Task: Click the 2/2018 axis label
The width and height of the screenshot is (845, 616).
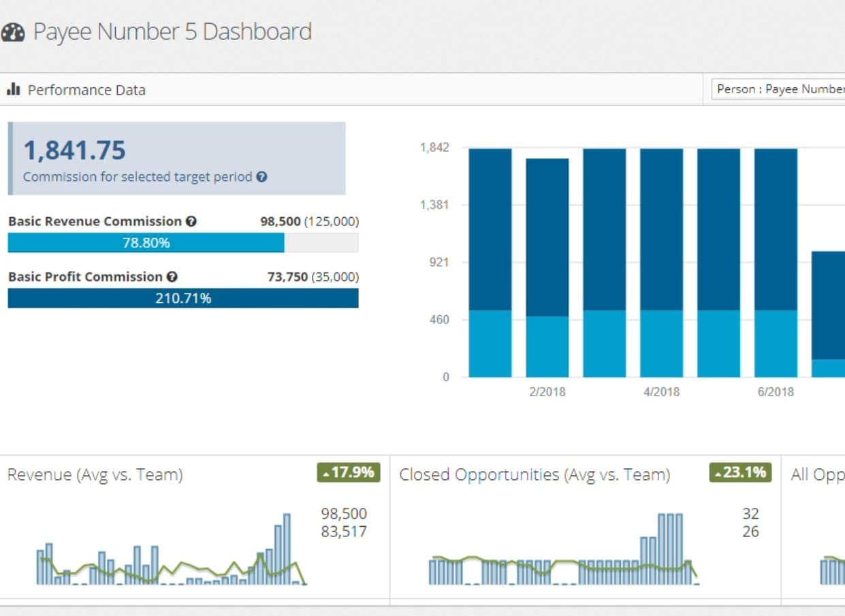Action: [547, 392]
